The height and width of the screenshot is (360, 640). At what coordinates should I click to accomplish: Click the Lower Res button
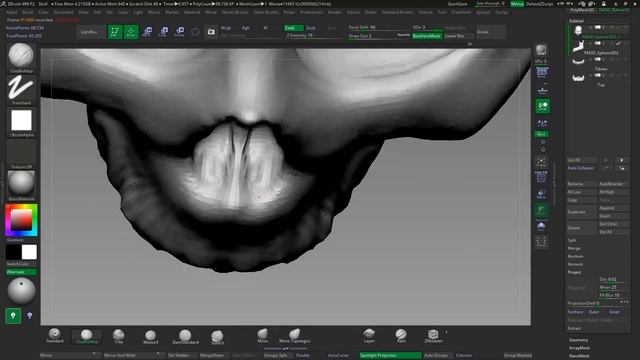pyautogui.click(x=459, y=36)
